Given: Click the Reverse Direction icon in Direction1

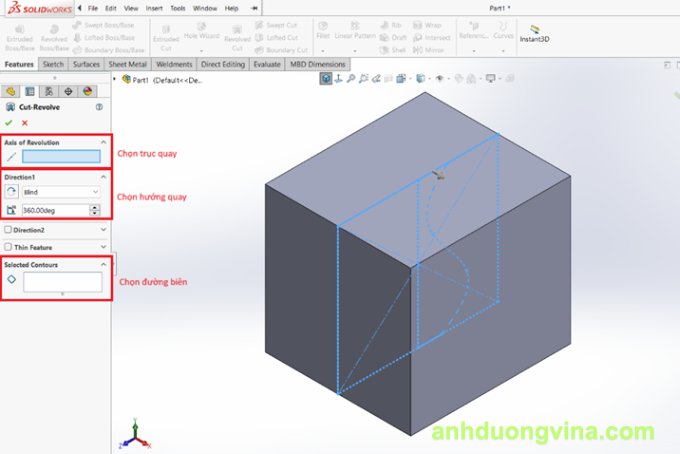Looking at the screenshot, I should pos(11,191).
